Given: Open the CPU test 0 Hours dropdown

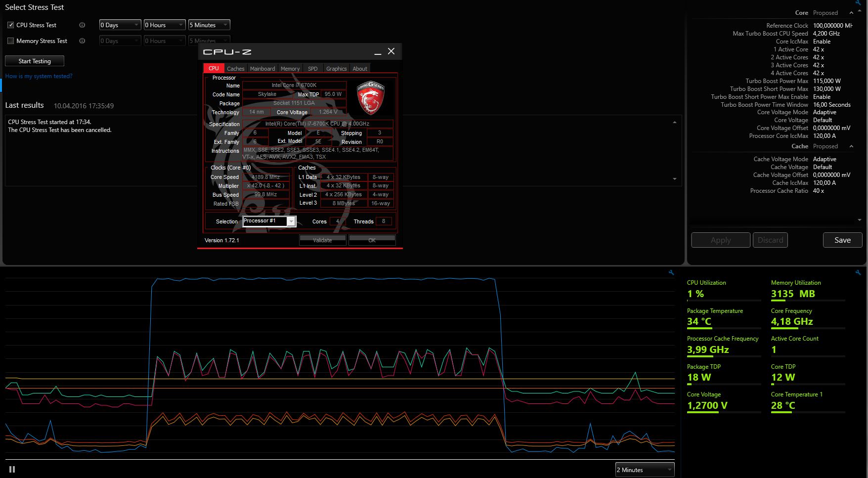Looking at the screenshot, I should 165,25.
